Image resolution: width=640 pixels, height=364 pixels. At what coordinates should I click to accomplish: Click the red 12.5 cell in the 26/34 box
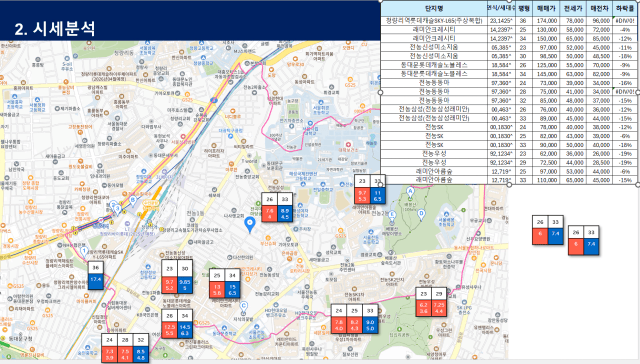tap(169, 330)
